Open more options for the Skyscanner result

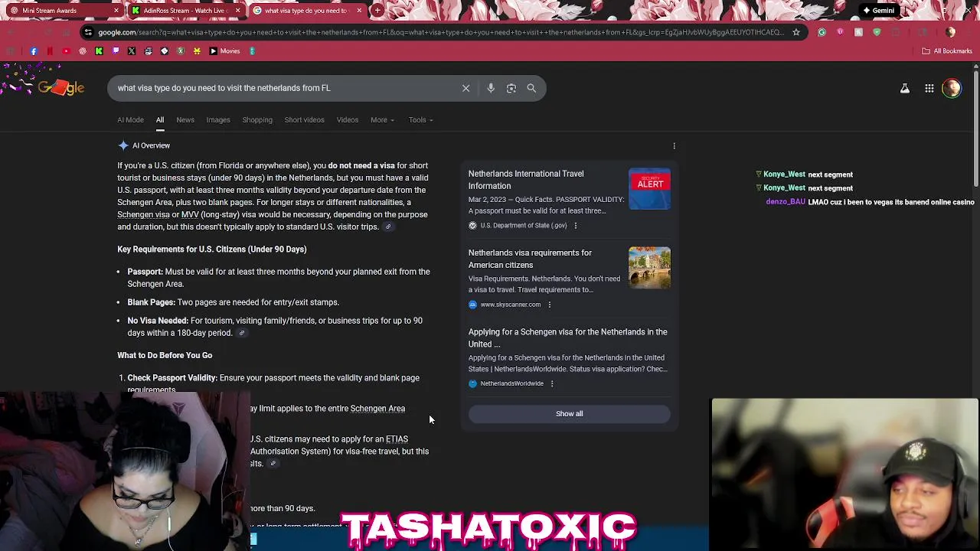point(549,305)
